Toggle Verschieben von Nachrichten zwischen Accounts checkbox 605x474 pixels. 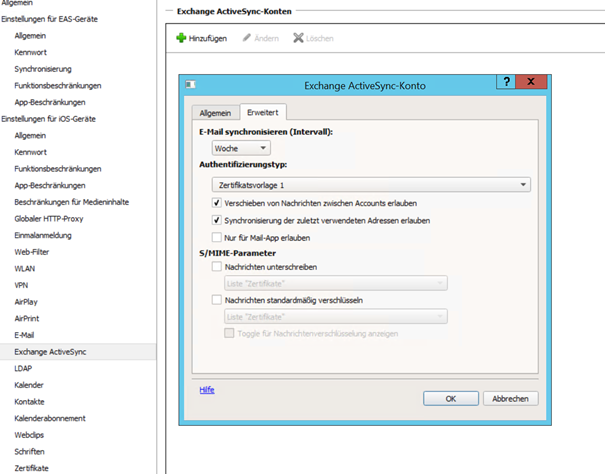(216, 203)
